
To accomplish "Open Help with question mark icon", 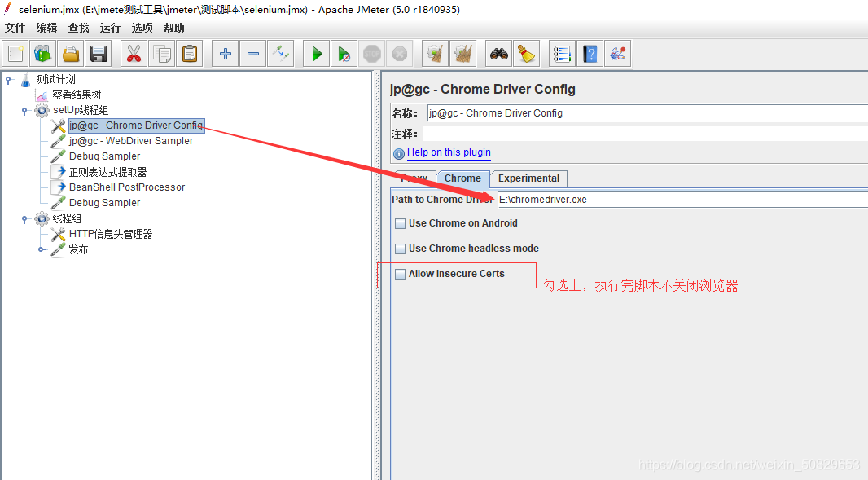I will click(x=590, y=54).
